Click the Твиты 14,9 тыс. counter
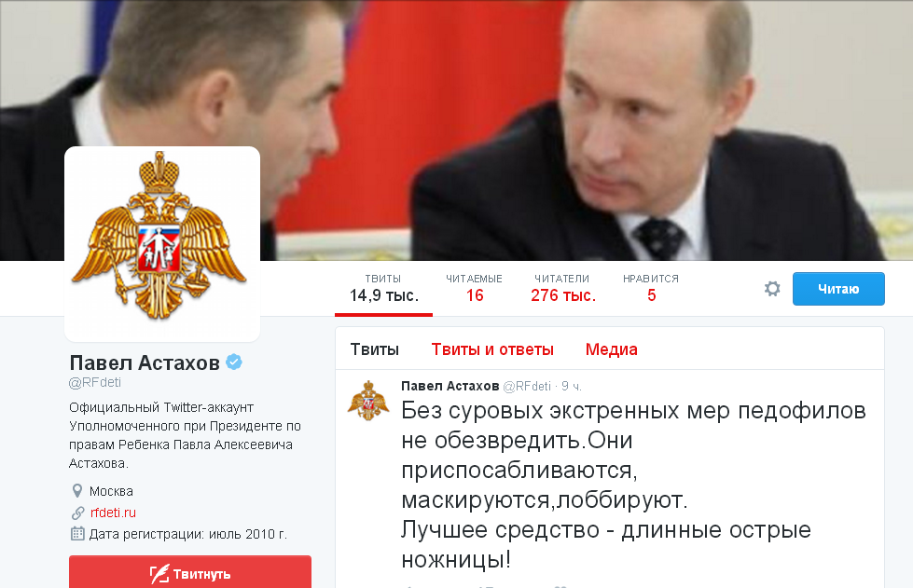The height and width of the screenshot is (588, 913). 383,289
